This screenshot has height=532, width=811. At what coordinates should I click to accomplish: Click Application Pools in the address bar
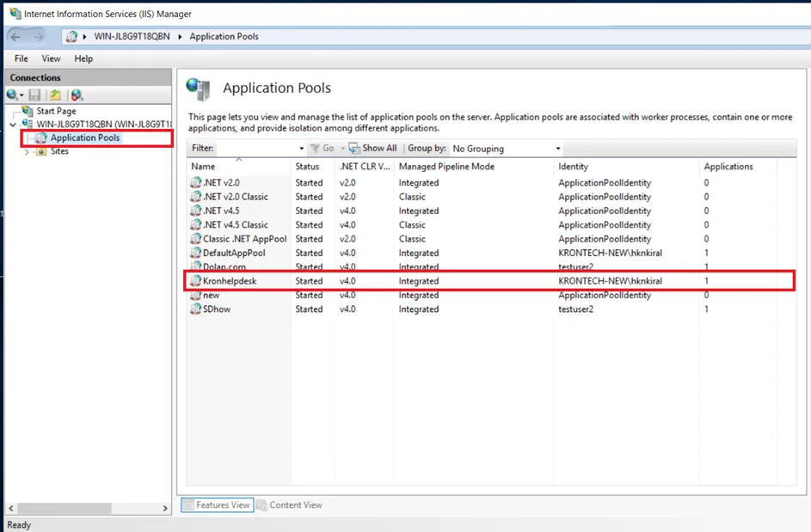point(224,37)
